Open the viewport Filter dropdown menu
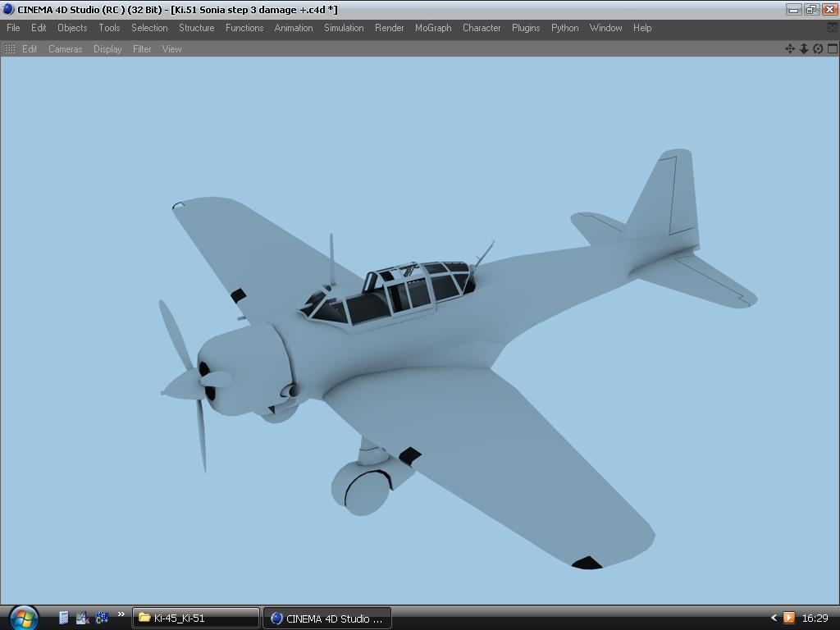The width and height of the screenshot is (840, 630). (x=142, y=49)
